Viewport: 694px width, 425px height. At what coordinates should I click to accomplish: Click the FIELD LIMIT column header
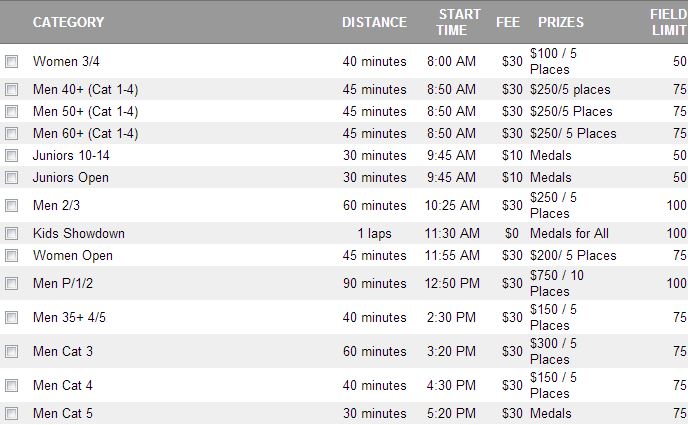point(669,22)
